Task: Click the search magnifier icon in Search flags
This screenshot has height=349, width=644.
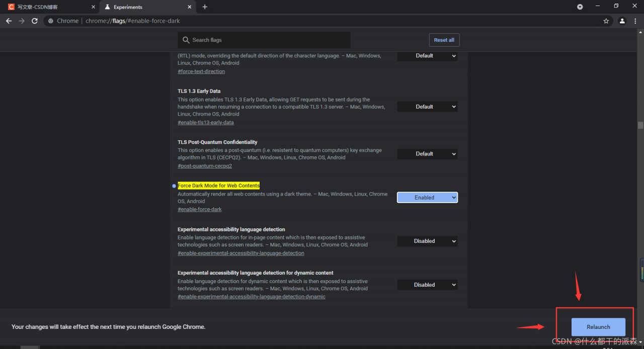Action: 186,40
